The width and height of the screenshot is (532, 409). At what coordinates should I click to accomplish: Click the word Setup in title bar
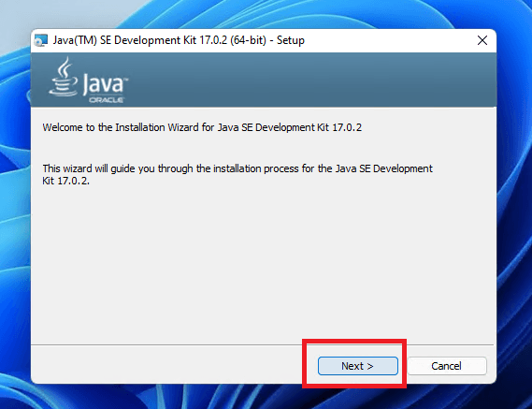(x=291, y=40)
